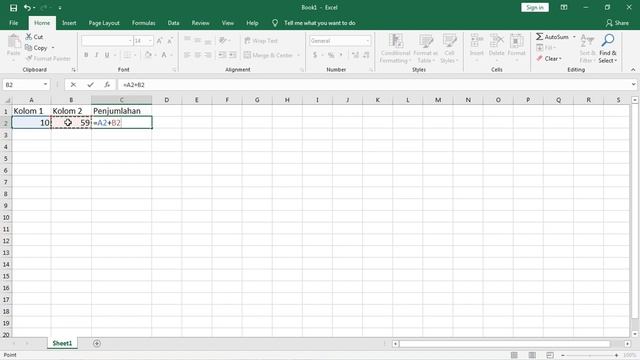
Task: Click the Fill Color paint bucket
Action: pyautogui.click(x=148, y=55)
